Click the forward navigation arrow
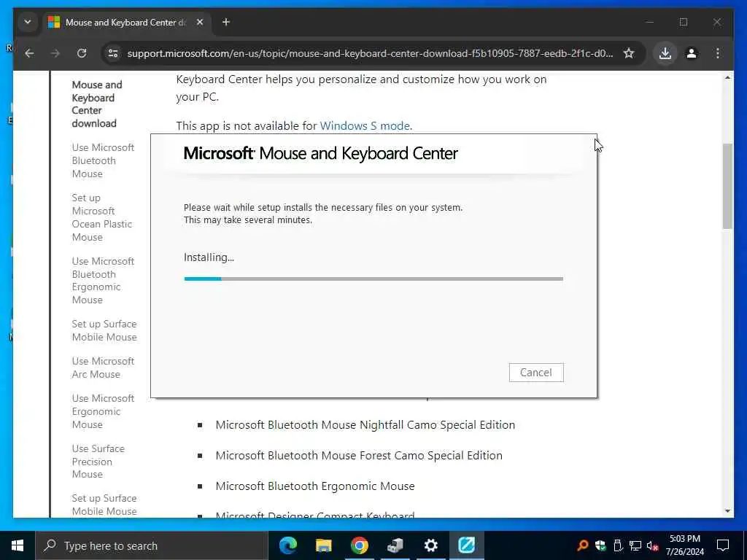The image size is (747, 560). click(x=55, y=53)
